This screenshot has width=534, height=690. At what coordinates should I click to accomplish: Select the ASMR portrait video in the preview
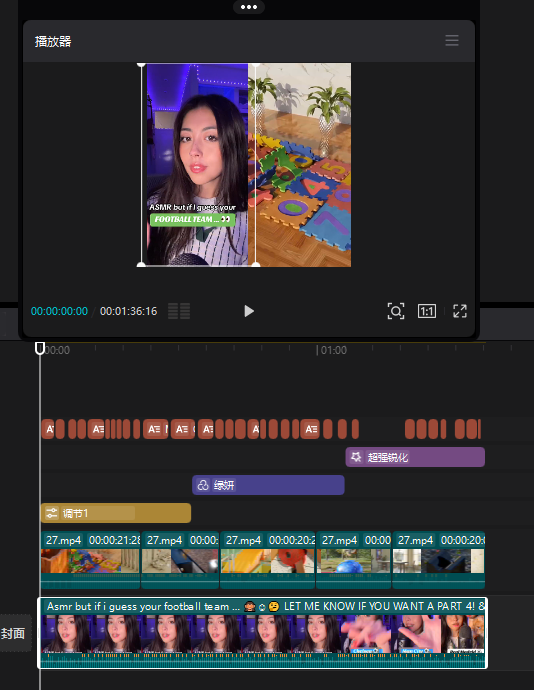coord(197,165)
